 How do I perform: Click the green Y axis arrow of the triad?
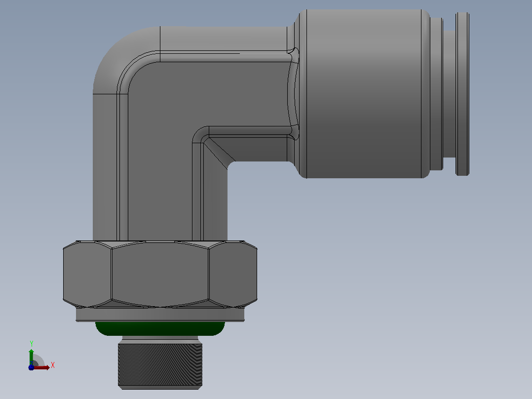tap(31, 357)
